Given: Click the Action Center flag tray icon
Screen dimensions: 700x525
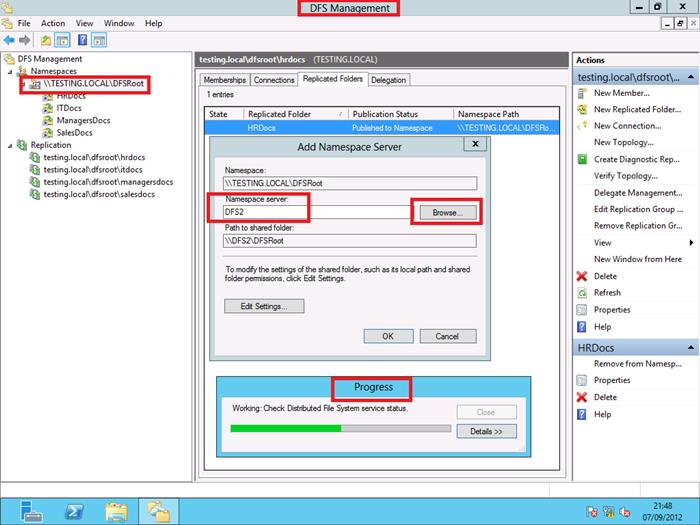Looking at the screenshot, I should pyautogui.click(x=592, y=512).
